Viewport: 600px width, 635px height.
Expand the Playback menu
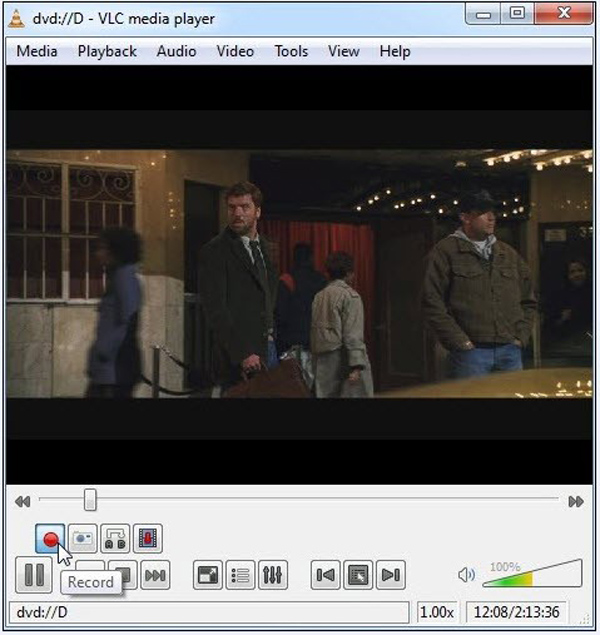[x=107, y=51]
